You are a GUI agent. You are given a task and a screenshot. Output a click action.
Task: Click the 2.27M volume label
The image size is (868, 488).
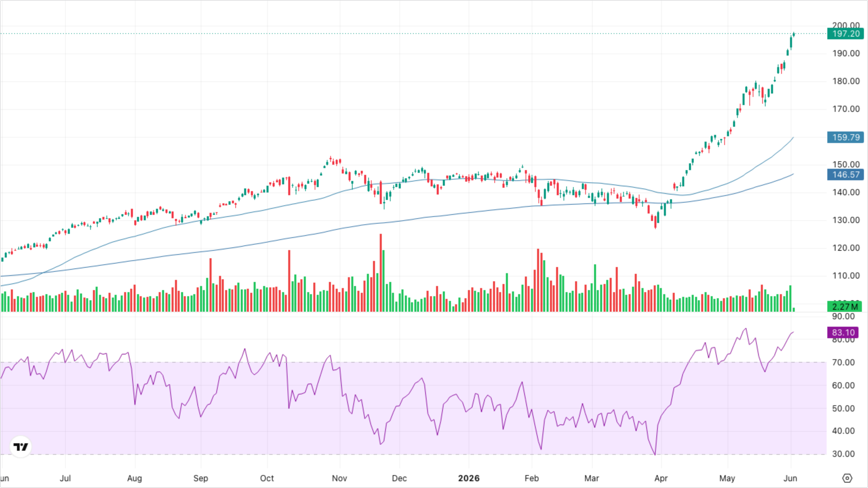(845, 307)
